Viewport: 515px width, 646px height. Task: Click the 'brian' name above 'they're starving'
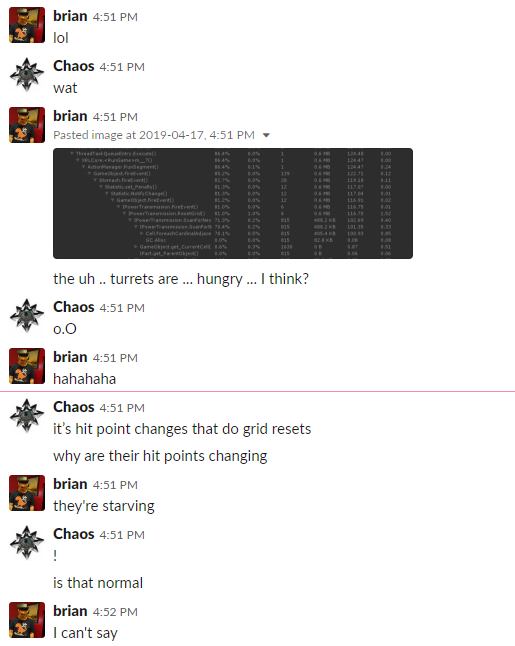click(70, 484)
